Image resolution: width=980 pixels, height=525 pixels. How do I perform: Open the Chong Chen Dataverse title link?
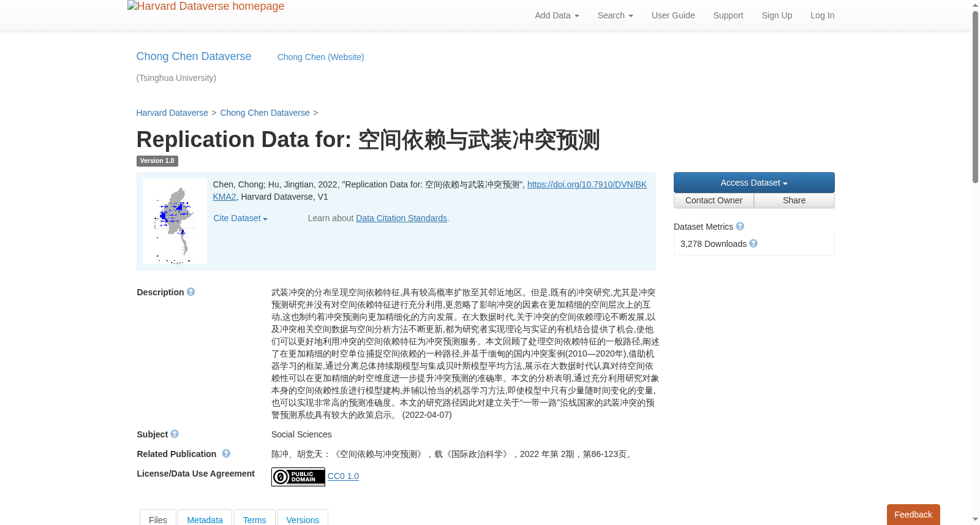pyautogui.click(x=194, y=56)
